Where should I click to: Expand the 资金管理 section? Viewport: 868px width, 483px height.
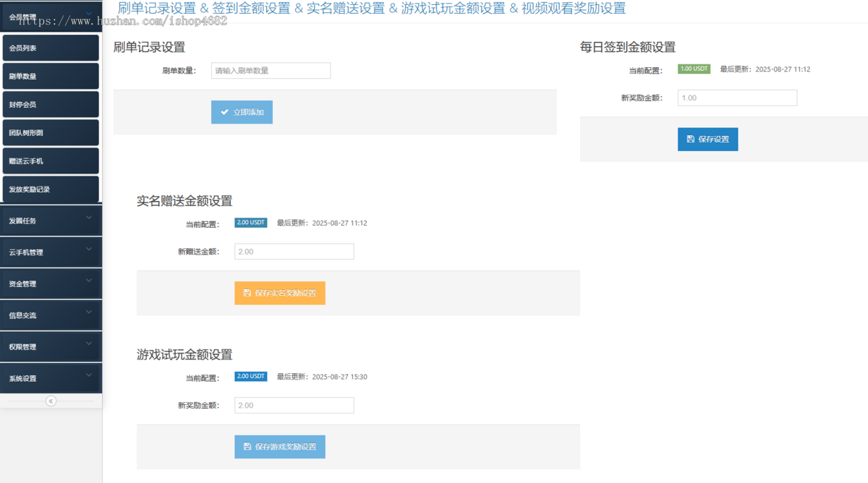tap(51, 283)
